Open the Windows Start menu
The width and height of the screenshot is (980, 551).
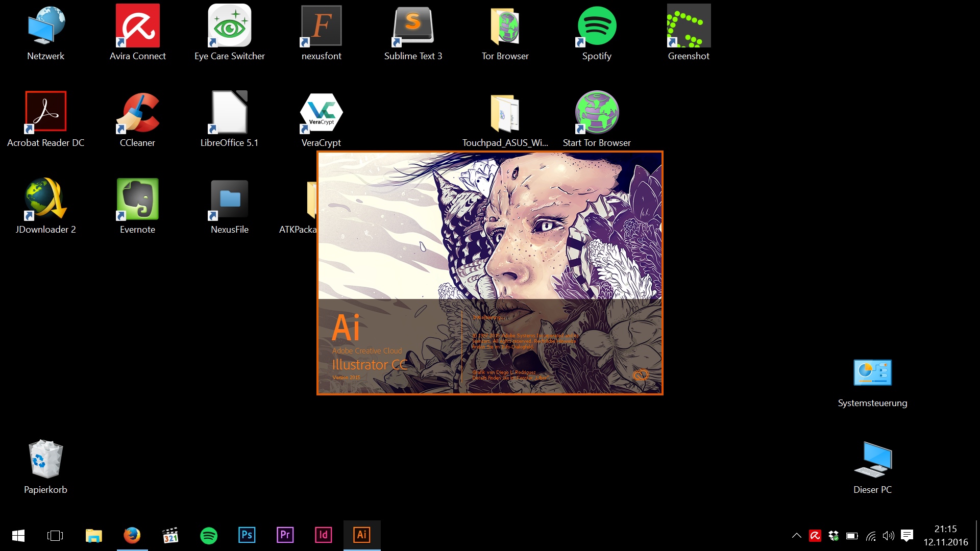click(18, 536)
